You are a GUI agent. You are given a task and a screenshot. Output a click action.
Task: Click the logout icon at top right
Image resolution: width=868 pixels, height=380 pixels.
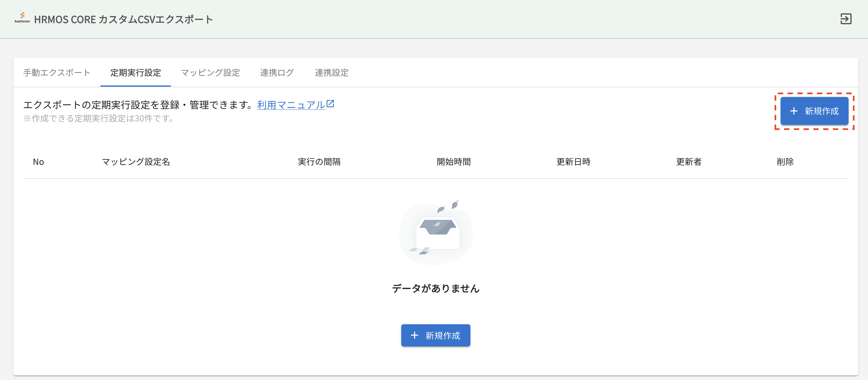[x=846, y=19]
